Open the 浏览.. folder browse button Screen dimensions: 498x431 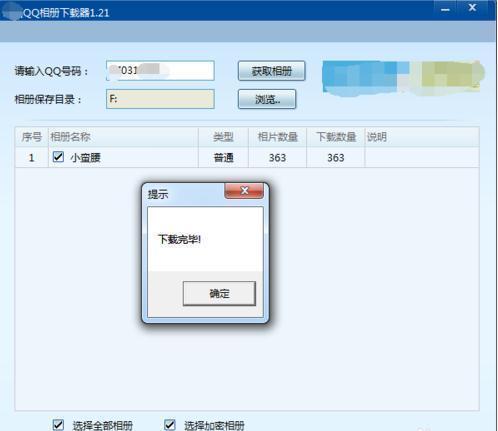[x=267, y=99]
